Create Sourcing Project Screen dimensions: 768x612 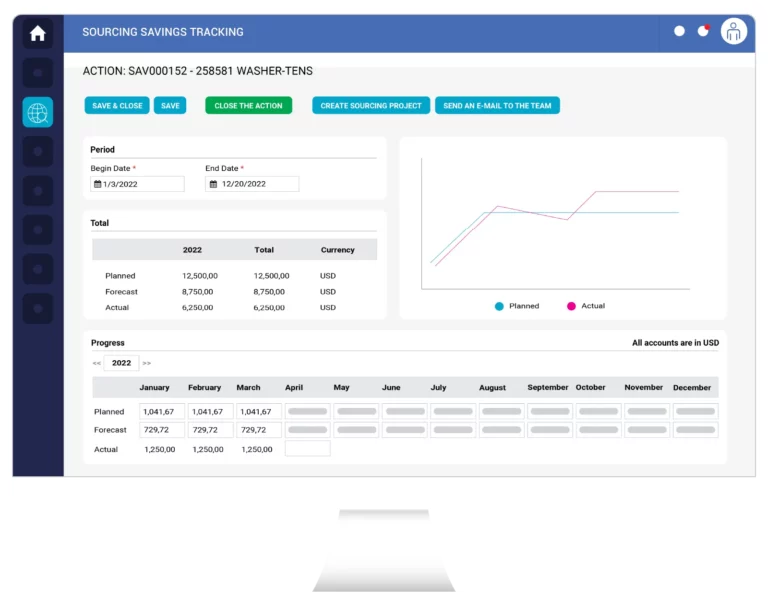[x=371, y=105]
